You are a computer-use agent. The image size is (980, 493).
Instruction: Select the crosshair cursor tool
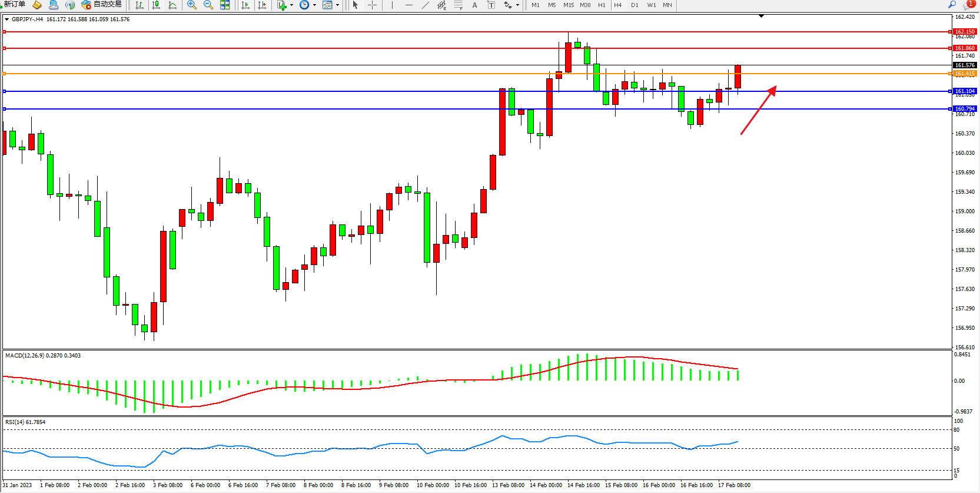[372, 5]
